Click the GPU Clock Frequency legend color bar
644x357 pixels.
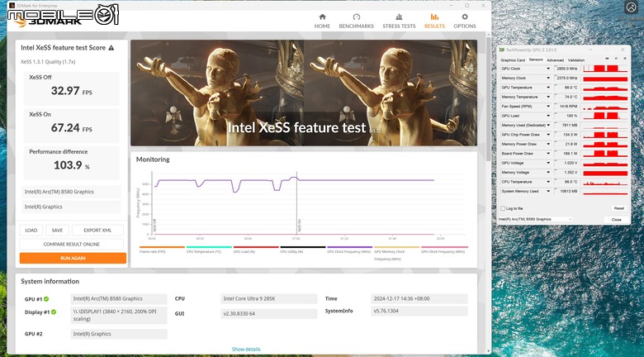[444, 247]
